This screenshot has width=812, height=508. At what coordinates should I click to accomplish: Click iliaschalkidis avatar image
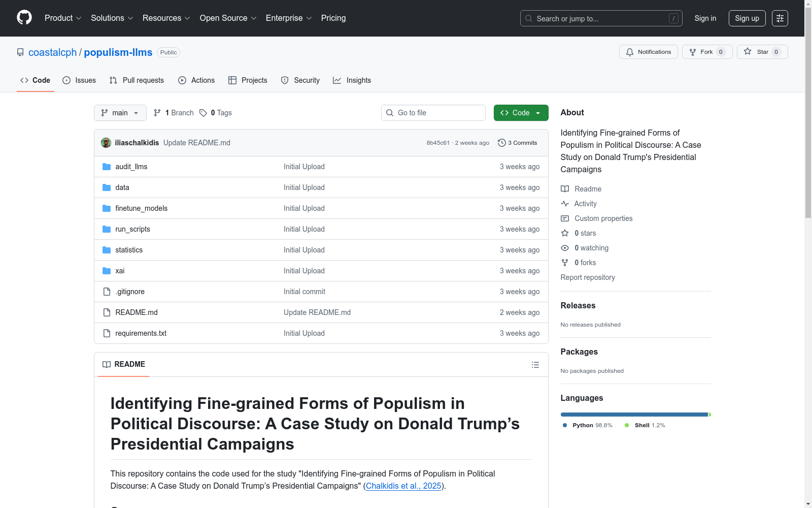[x=106, y=143]
